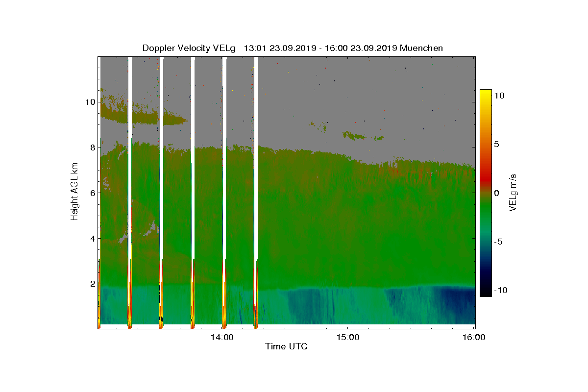Image resolution: width=588 pixels, height=392 pixels.
Task: Click the height tick label 8
Action: 92,147
